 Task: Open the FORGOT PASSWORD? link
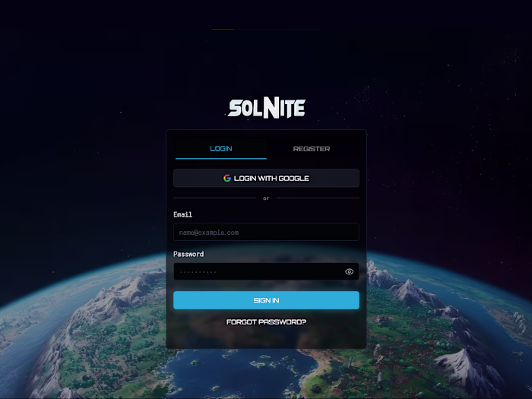[266, 322]
